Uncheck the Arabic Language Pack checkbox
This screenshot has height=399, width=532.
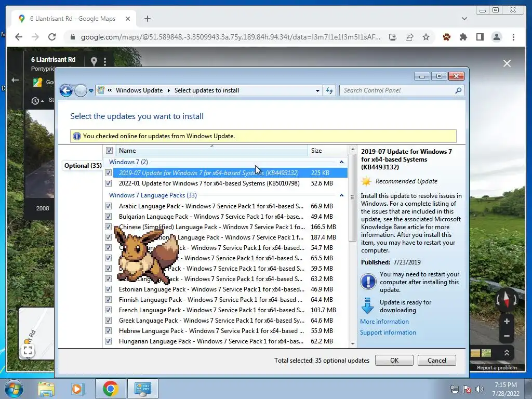pyautogui.click(x=108, y=206)
